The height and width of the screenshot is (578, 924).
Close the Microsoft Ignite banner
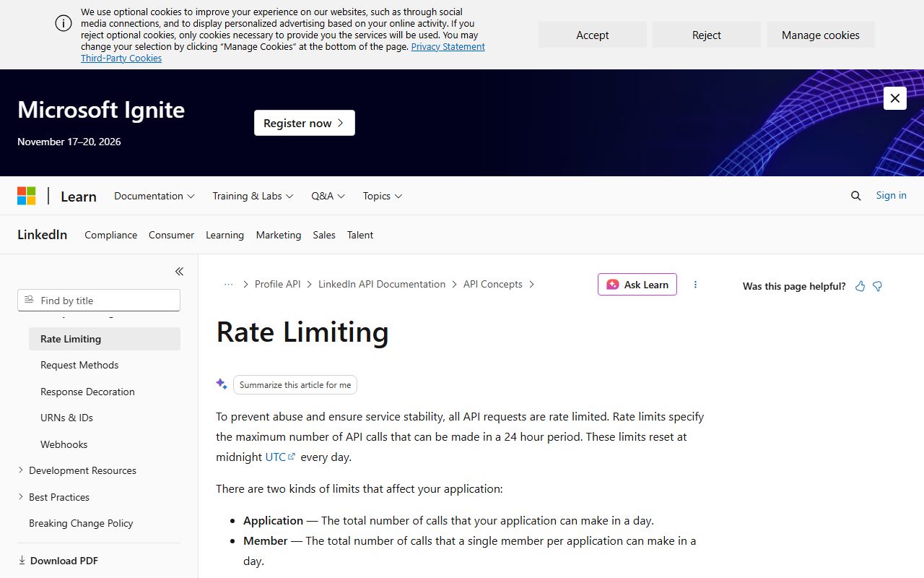(x=895, y=98)
